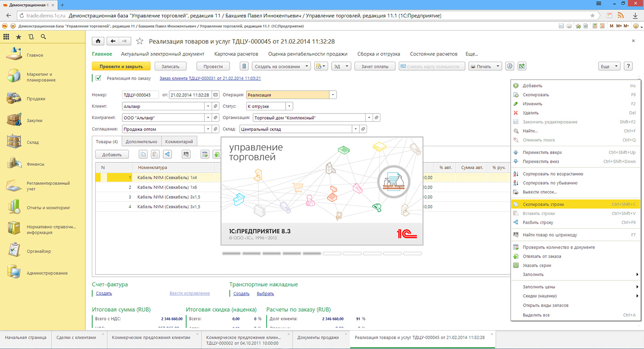Image resolution: width=644 pixels, height=349 pixels.
Task: Select Скопировать строки in context menu
Action: (575, 204)
